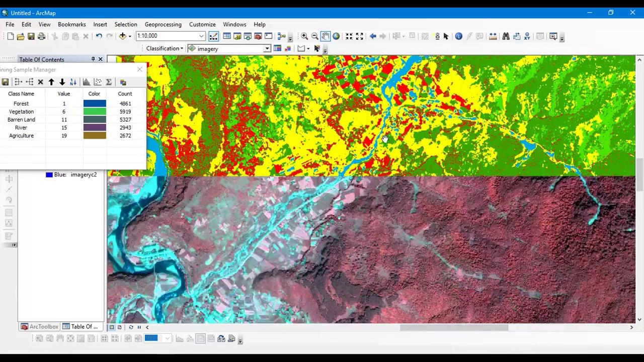The image size is (644, 362).
Task: Undo the last action
Action: 99,36
